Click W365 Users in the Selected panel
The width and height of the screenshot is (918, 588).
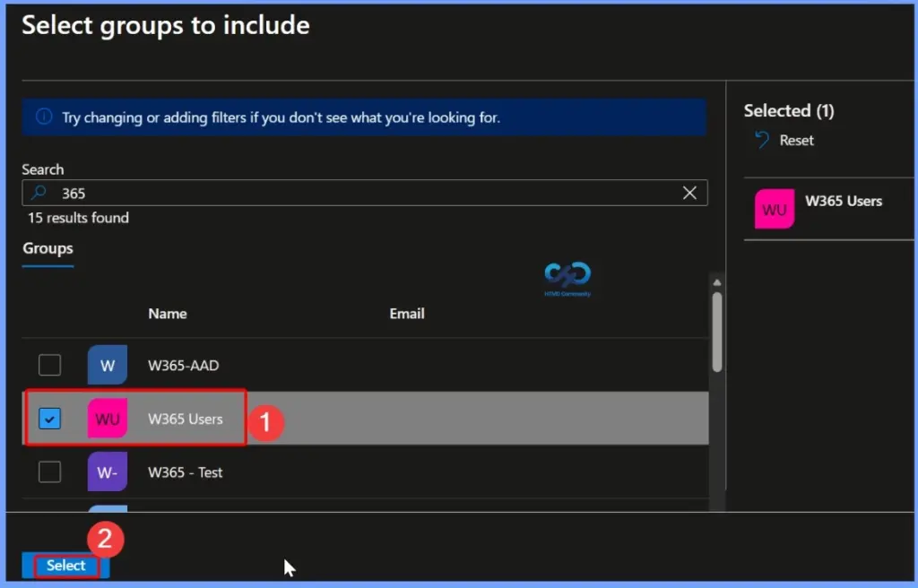click(x=844, y=201)
